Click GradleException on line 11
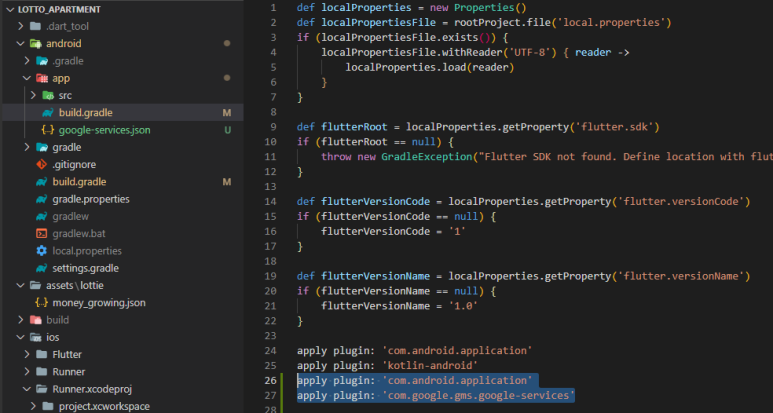Screen dimensions: 773x413 [x=427, y=157]
